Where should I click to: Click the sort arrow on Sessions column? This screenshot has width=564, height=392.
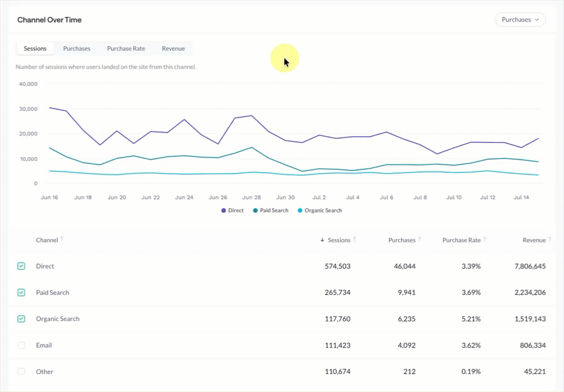(322, 240)
